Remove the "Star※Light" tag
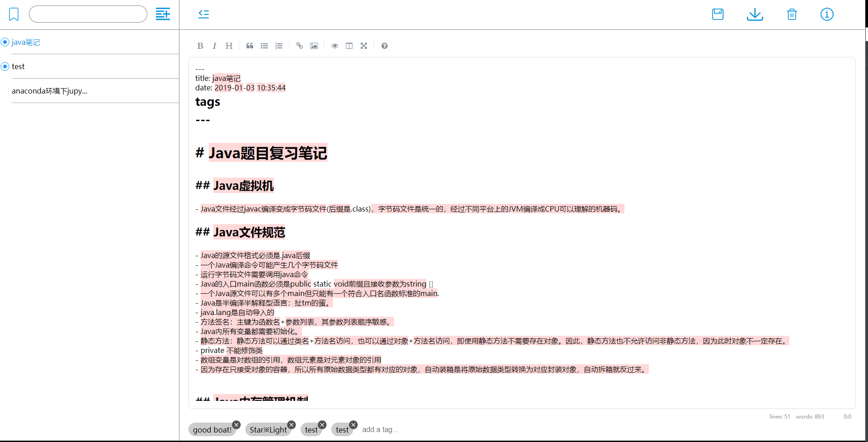 point(291,425)
